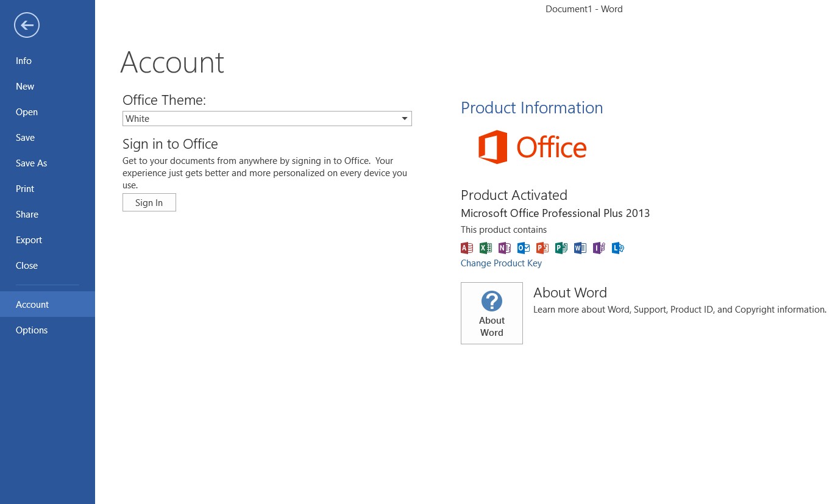Click the Word icon in the product row
This screenshot has height=504, width=835.
[x=580, y=248]
